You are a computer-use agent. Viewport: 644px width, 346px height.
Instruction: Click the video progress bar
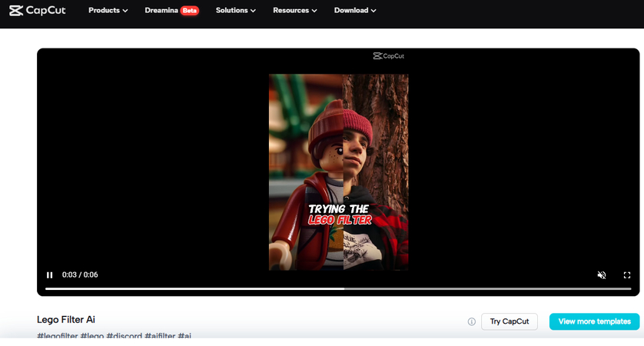[338, 289]
